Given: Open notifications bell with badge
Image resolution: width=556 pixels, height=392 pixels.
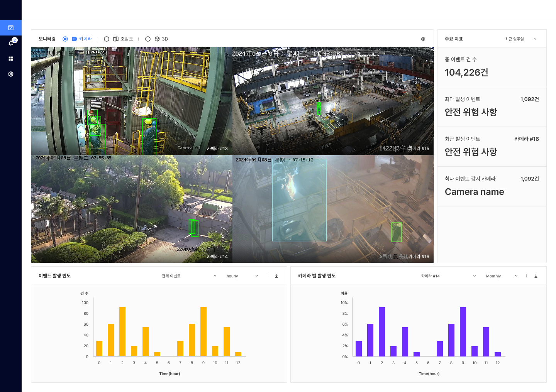Looking at the screenshot, I should click(11, 43).
